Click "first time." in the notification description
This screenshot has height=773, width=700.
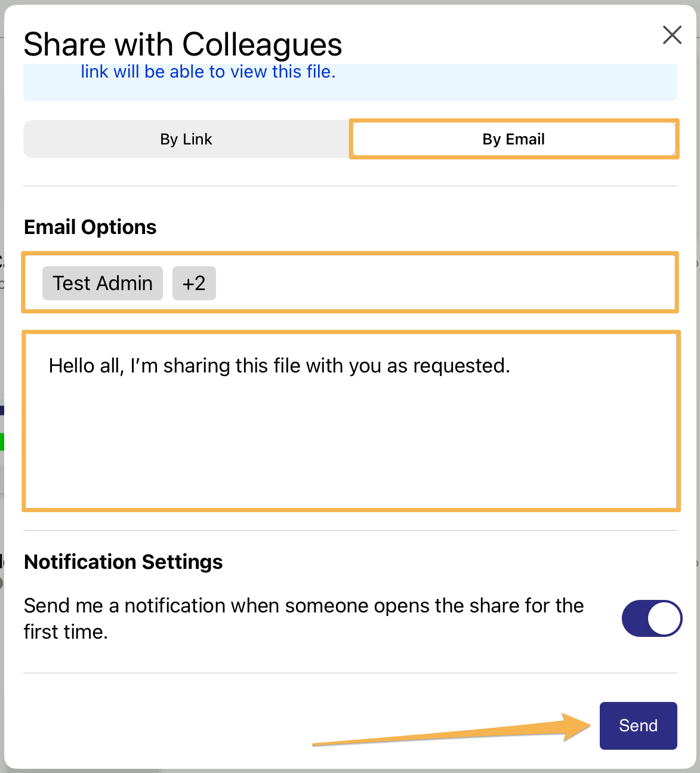[x=66, y=632]
